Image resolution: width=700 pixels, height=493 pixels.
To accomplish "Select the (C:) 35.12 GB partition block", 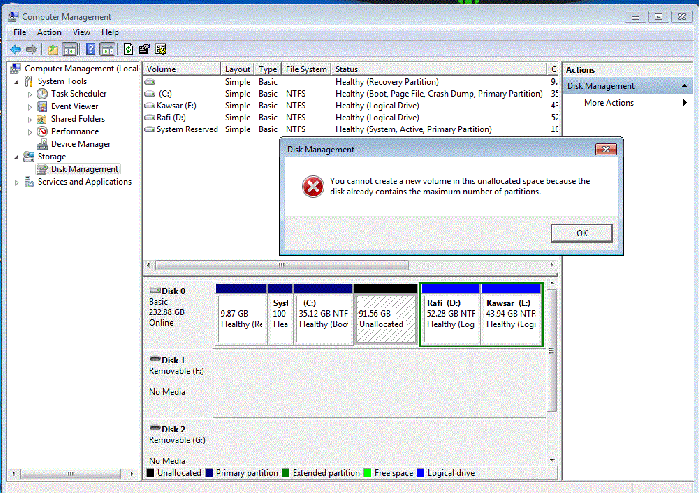I will click(323, 314).
